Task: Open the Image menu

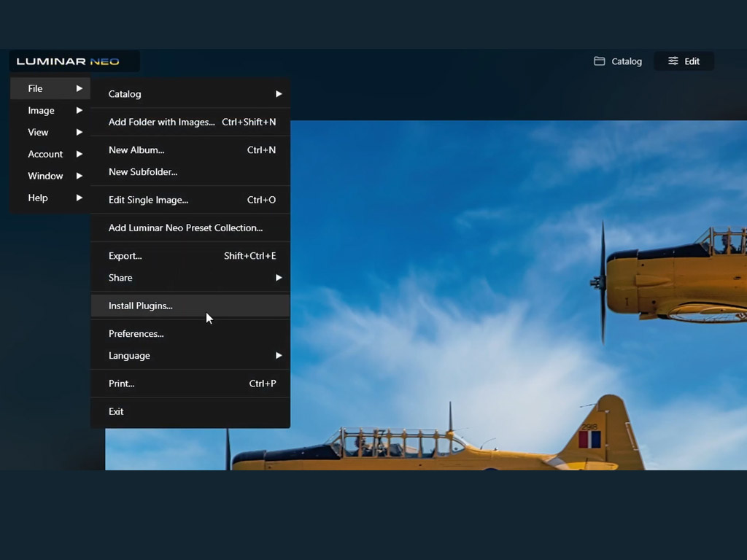Action: pyautogui.click(x=42, y=111)
